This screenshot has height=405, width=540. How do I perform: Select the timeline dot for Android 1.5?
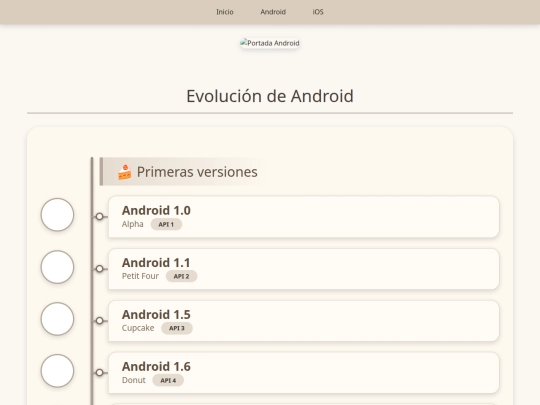pos(100,321)
